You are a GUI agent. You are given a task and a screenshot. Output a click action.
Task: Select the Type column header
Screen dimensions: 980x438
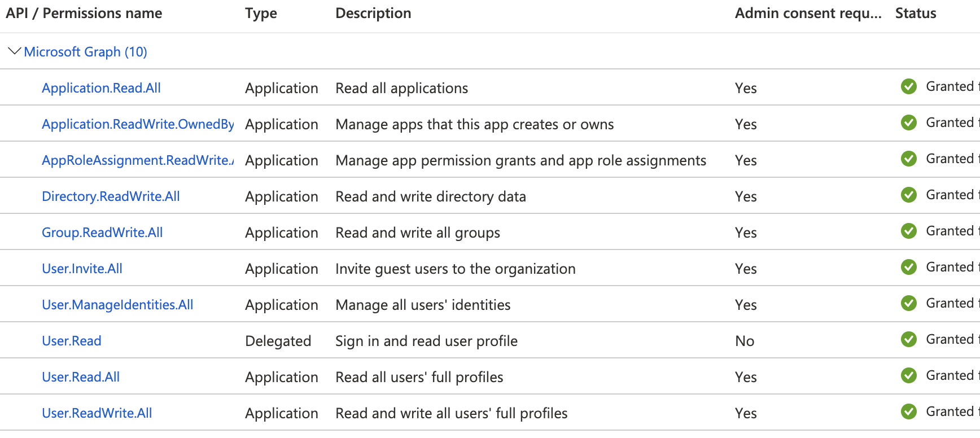(x=260, y=13)
